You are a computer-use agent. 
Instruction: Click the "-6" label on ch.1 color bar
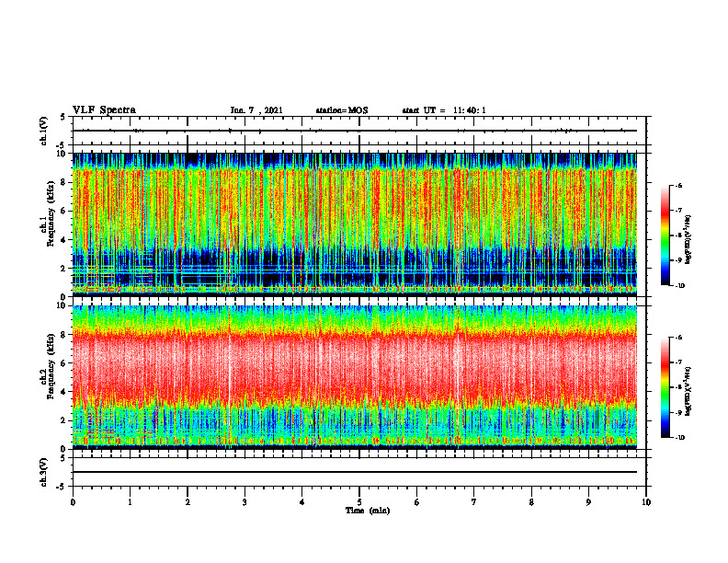point(679,185)
